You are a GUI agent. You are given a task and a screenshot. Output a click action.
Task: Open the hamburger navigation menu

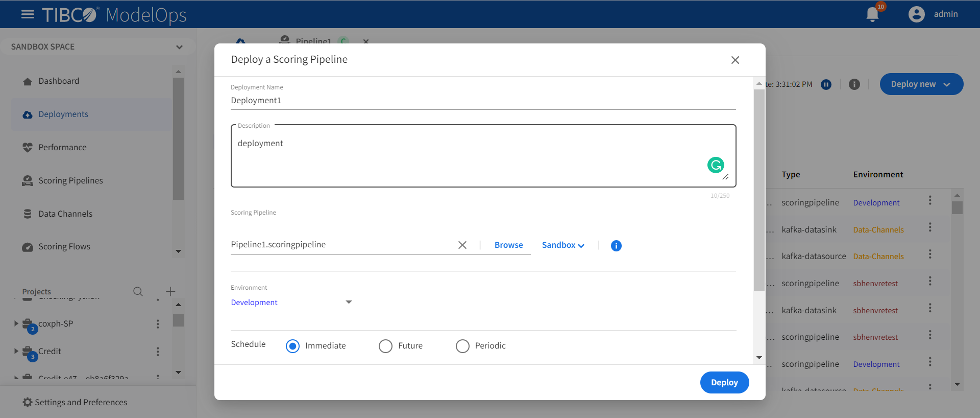(28, 14)
